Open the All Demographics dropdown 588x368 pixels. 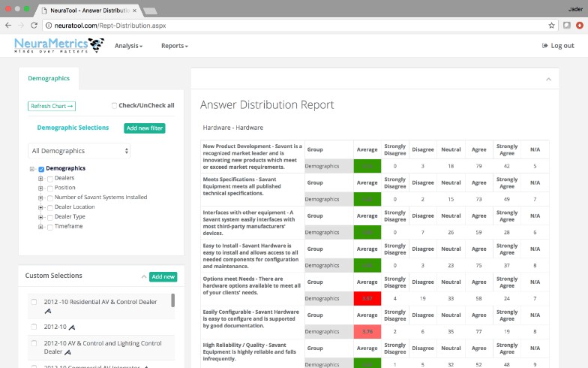[x=79, y=150]
